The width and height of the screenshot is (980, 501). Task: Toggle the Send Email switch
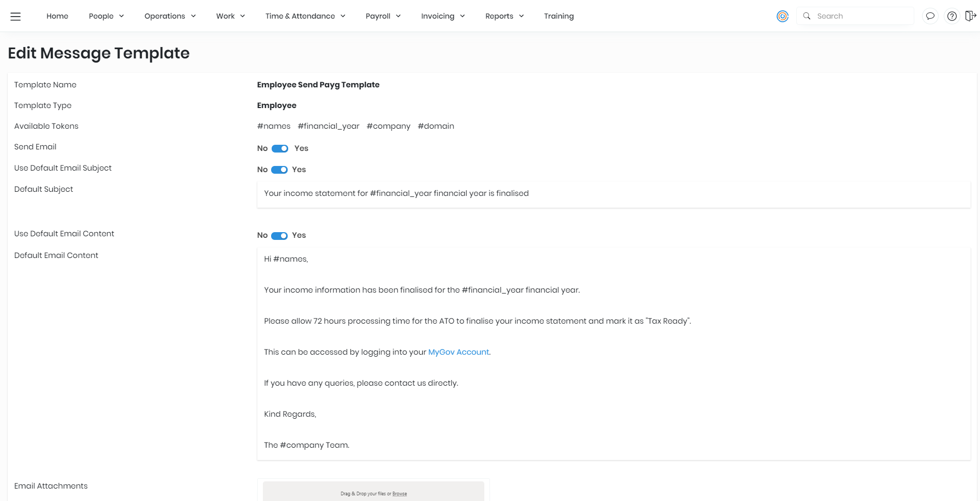280,149
